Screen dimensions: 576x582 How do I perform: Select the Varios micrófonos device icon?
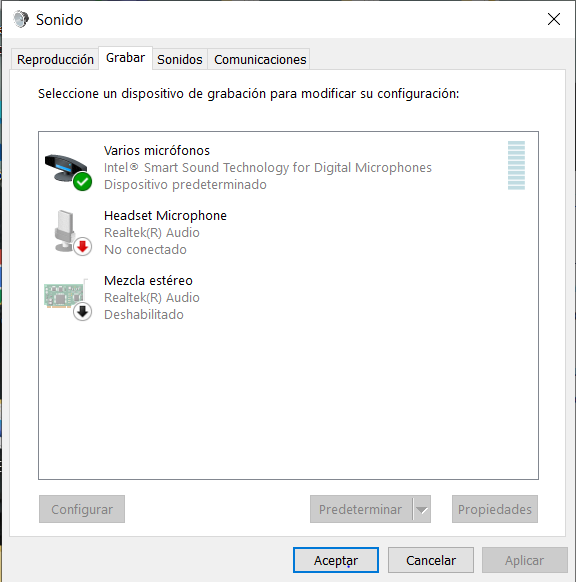pyautogui.click(x=67, y=169)
